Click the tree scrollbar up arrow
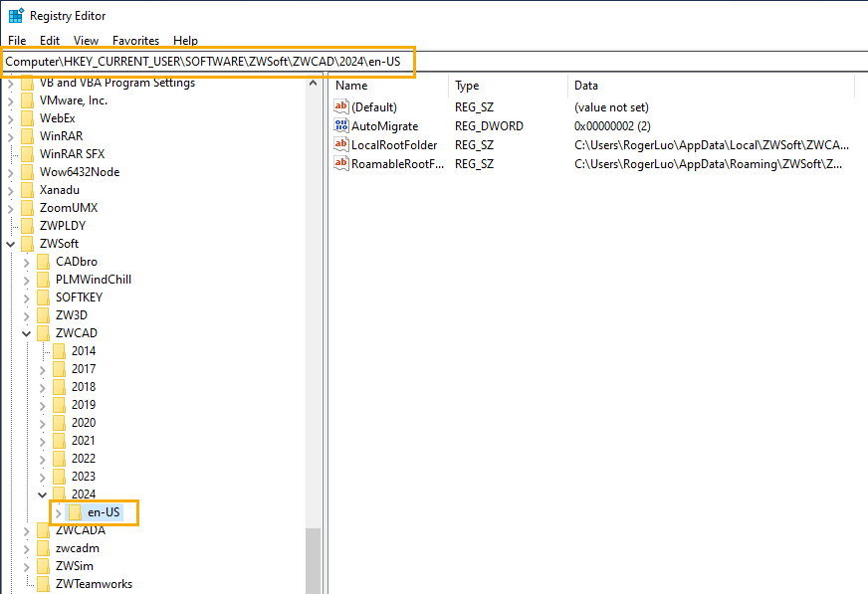This screenshot has height=594, width=868. (313, 83)
